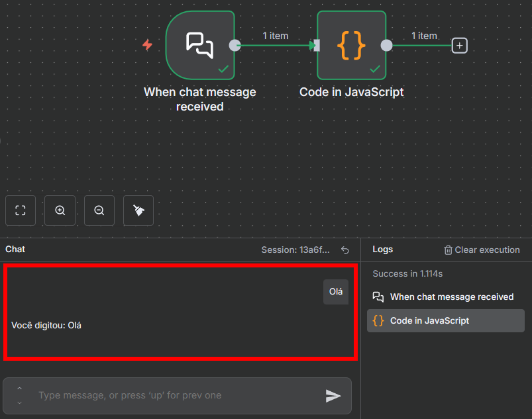Click the output connector of the Code node
The width and height of the screenshot is (532, 419).
387,45
